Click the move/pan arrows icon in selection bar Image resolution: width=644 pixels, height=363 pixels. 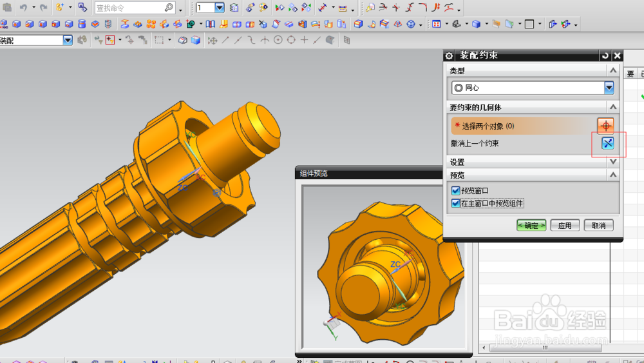(213, 40)
